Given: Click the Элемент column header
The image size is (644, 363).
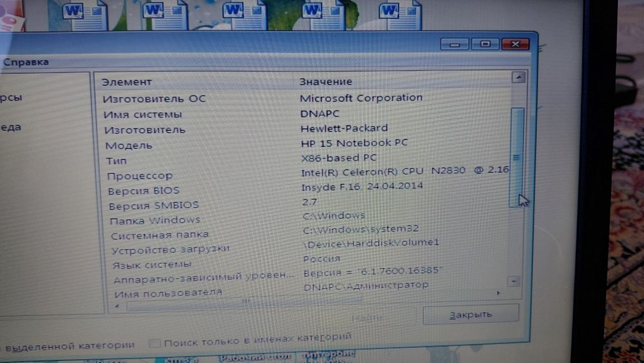Looking at the screenshot, I should [127, 82].
